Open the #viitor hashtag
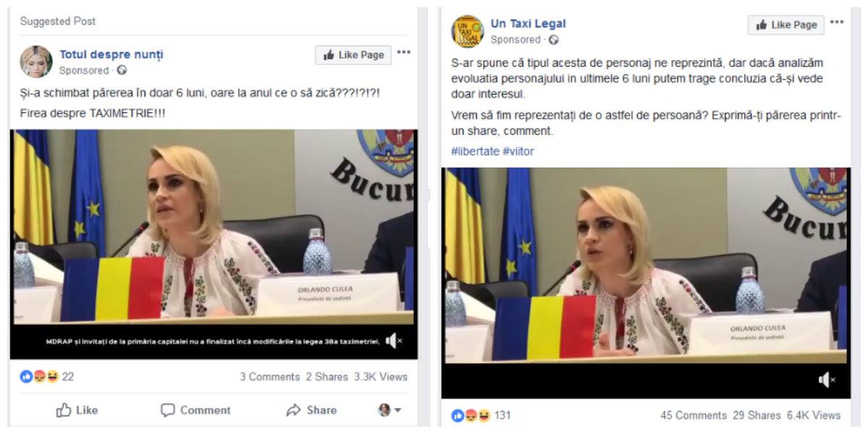This screenshot has height=434, width=868. tap(519, 151)
